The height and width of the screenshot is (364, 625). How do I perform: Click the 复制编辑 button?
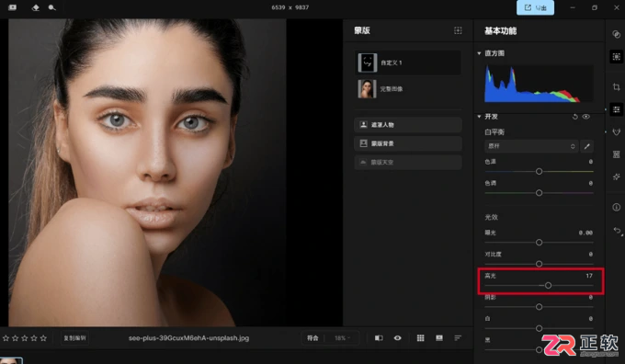click(x=75, y=338)
